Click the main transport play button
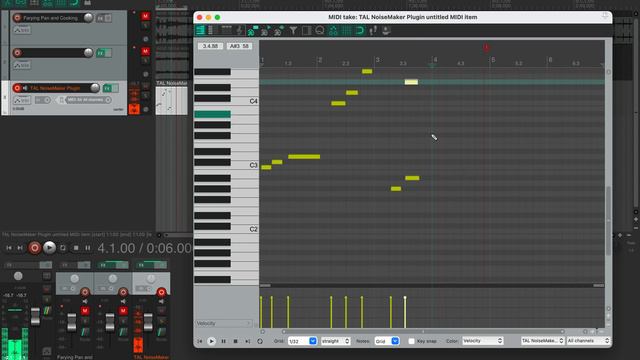The height and width of the screenshot is (360, 640). (49, 248)
